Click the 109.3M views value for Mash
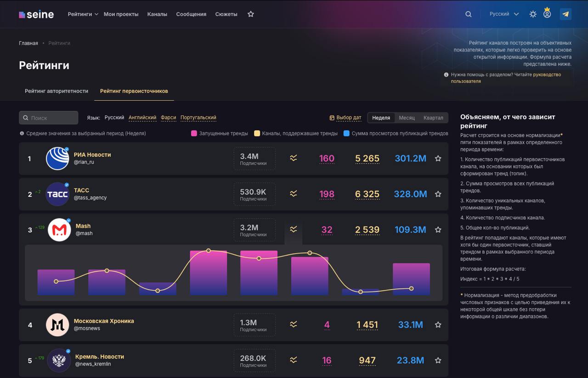Image resolution: width=588 pixels, height=378 pixels. 410,229
